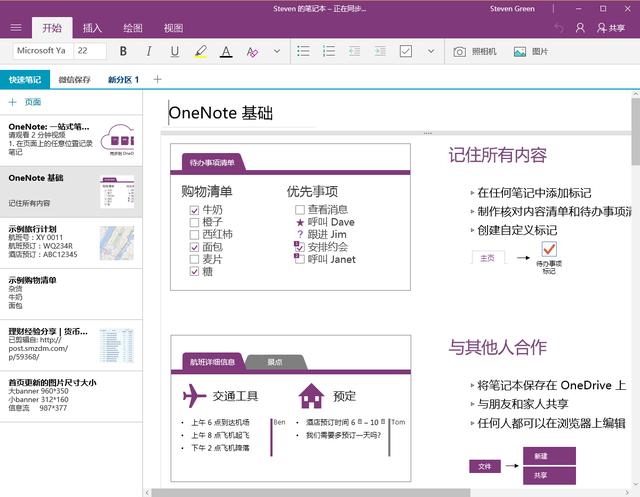Open page 示例旅行计划

(x=71, y=243)
